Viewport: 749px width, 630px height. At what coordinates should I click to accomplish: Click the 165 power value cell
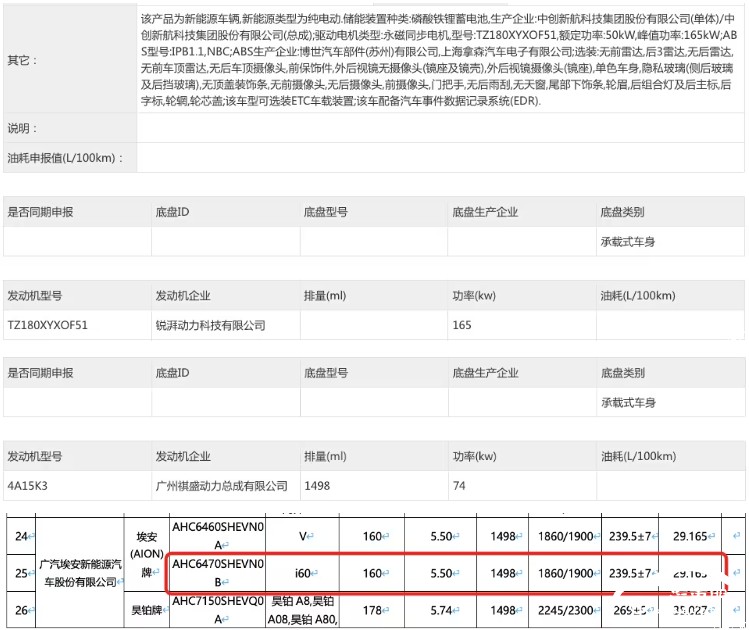pos(461,325)
